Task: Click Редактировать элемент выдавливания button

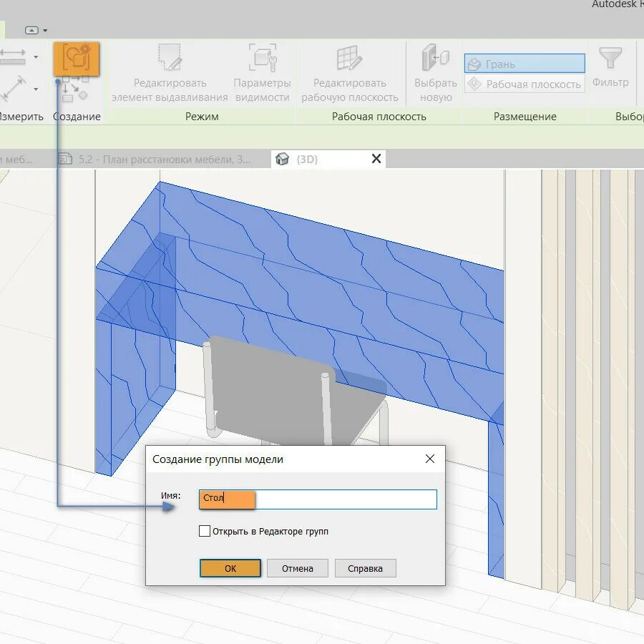Action: coord(170,73)
